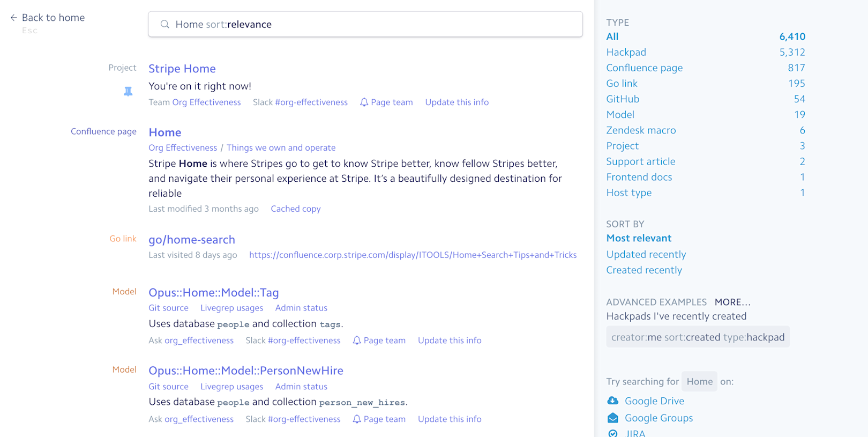Open Git source for Opus::Home::Model::Tag
Screen dimensions: 868x437
(168, 308)
